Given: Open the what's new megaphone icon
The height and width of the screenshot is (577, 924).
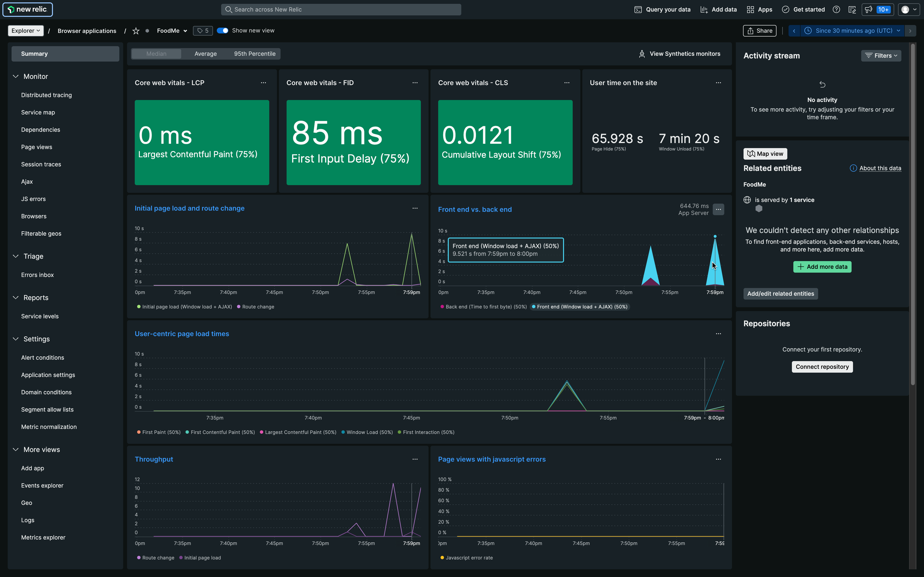Looking at the screenshot, I should (869, 10).
